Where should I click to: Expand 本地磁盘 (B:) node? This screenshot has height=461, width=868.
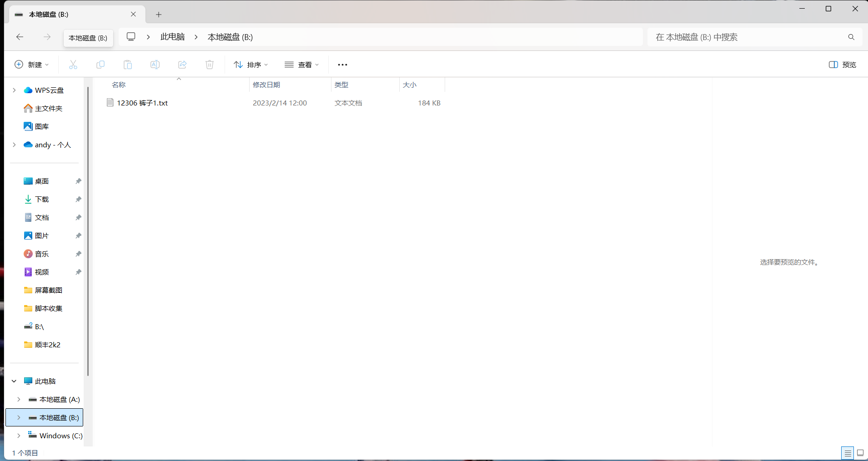(19, 417)
